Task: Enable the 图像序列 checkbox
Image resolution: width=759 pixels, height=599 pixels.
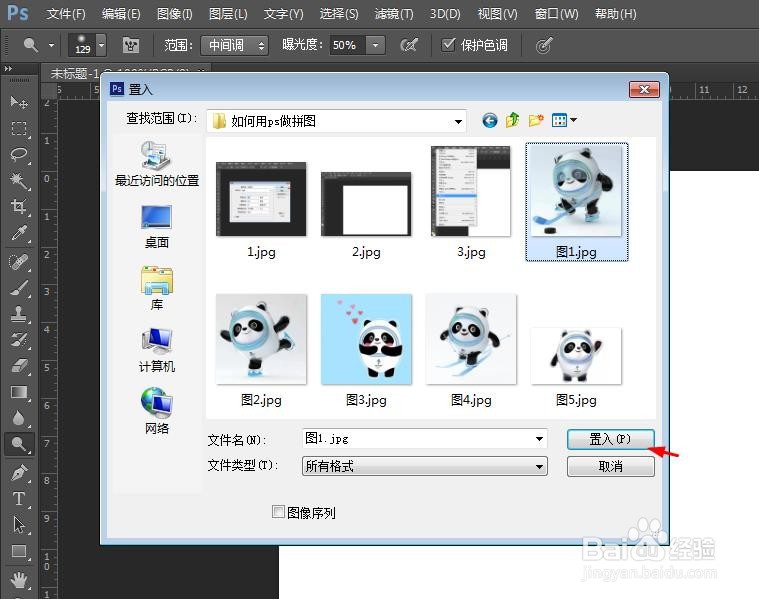Action: [x=278, y=512]
